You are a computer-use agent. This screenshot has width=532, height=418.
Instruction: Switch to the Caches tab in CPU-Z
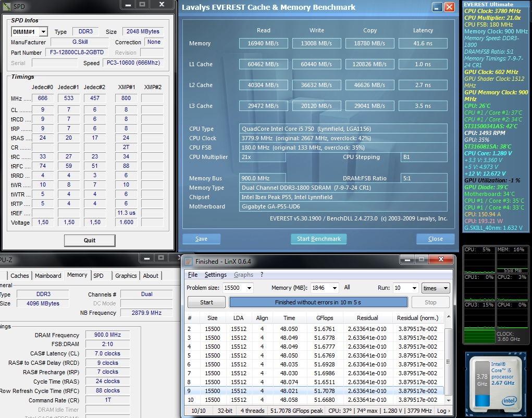(x=20, y=276)
